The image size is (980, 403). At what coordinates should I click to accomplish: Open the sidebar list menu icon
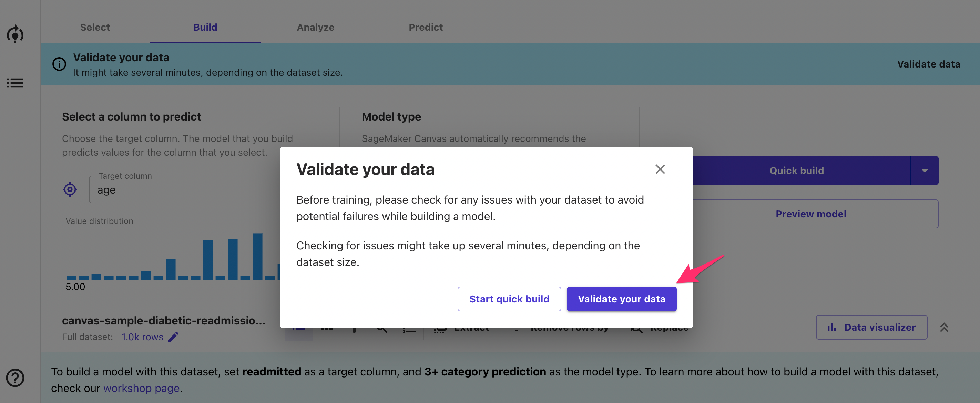pos(15,83)
